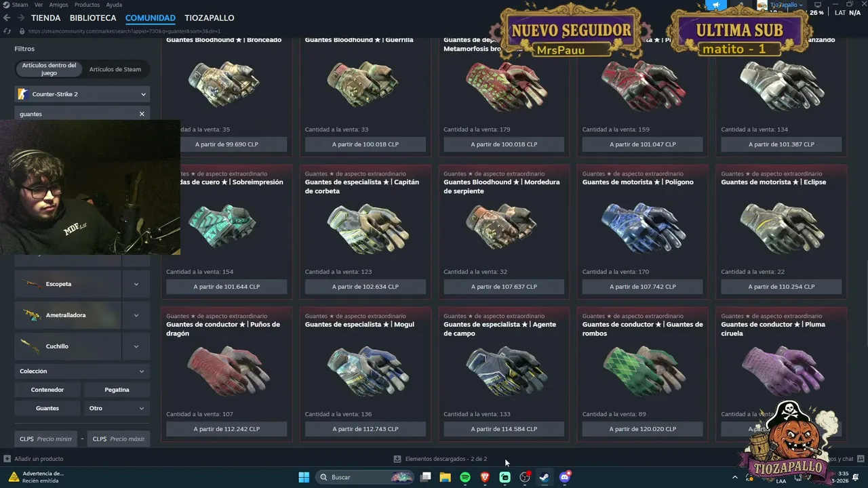Screen dimensions: 868x488
Task: Go back with the Steam back arrow
Action: (x=8, y=18)
